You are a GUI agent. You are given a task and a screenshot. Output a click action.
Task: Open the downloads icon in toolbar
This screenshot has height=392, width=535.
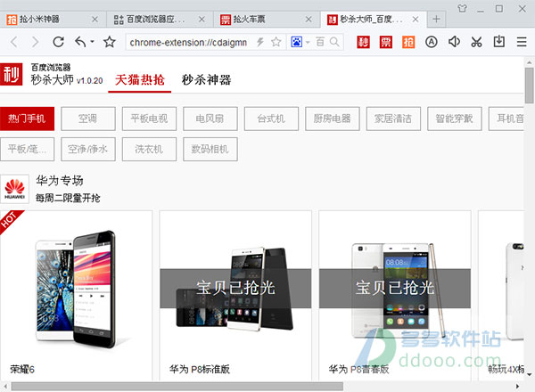point(498,41)
